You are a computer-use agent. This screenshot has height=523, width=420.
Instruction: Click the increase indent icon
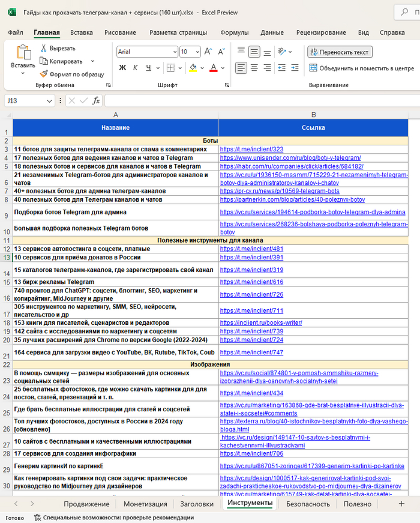click(295, 68)
